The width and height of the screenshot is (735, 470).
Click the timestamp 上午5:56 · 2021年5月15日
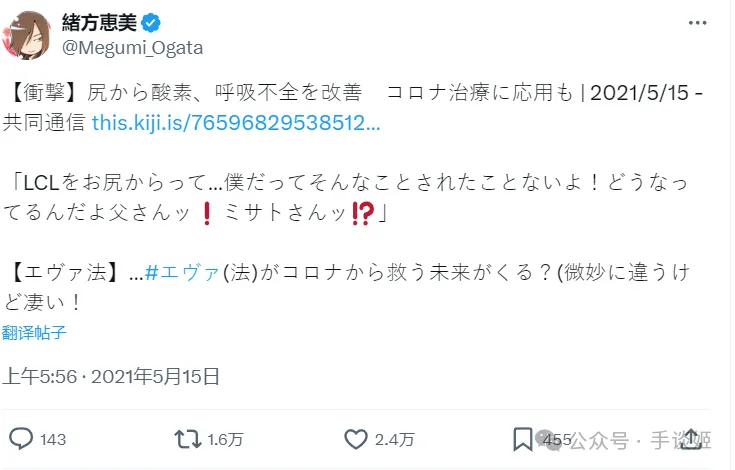click(111, 376)
